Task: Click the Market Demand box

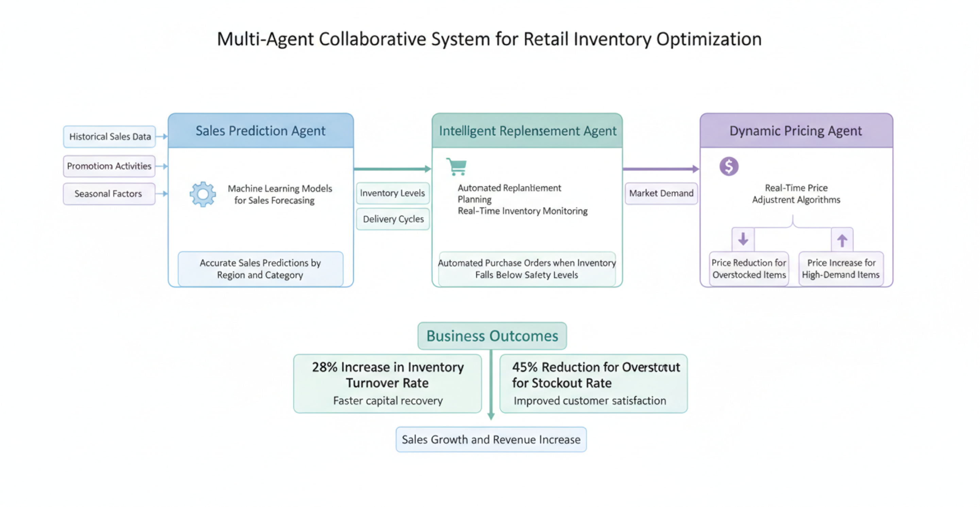Action: (661, 193)
